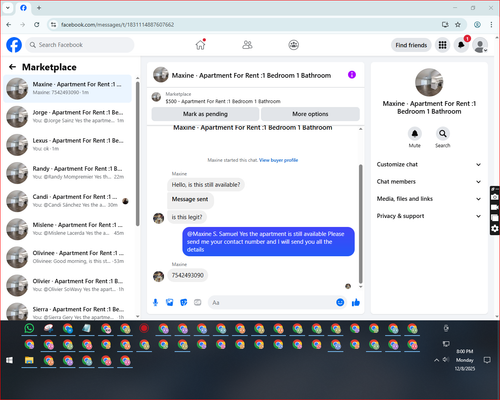
Task: Open the Olivier conversation in the list
Action: [x=68, y=285]
